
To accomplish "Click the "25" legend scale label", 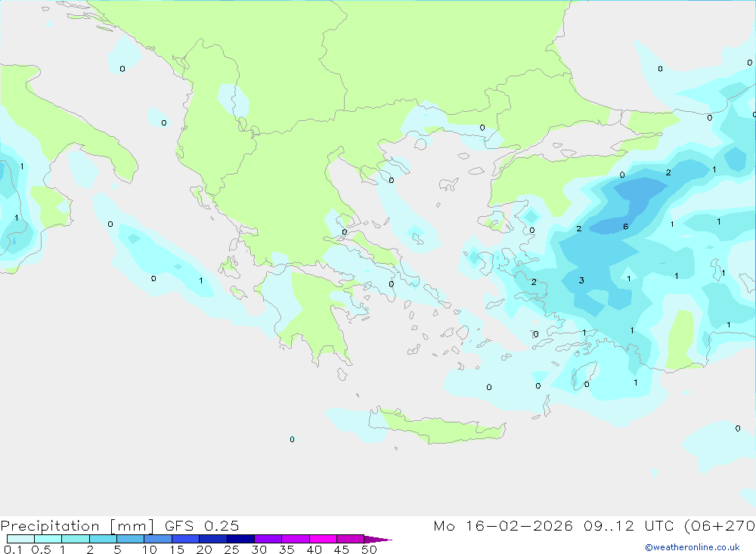I will click(231, 549).
